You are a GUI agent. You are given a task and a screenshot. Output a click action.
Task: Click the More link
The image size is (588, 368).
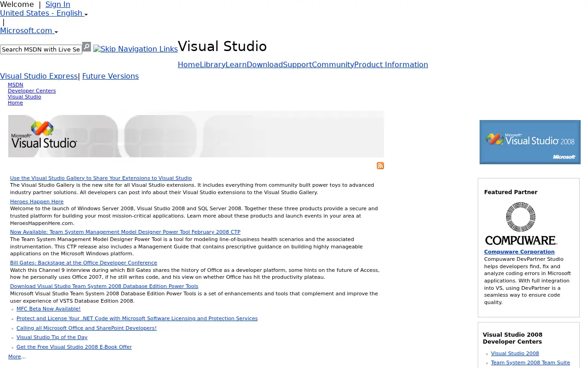point(15,356)
